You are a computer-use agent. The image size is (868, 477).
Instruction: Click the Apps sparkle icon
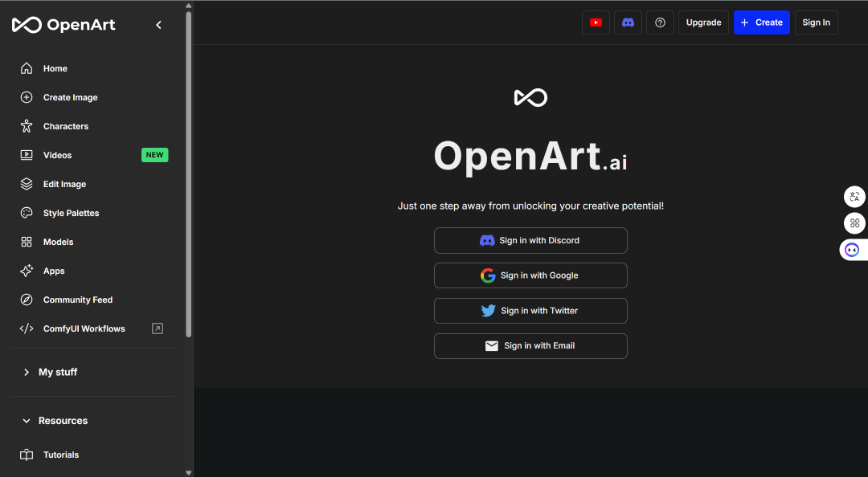[x=27, y=271]
